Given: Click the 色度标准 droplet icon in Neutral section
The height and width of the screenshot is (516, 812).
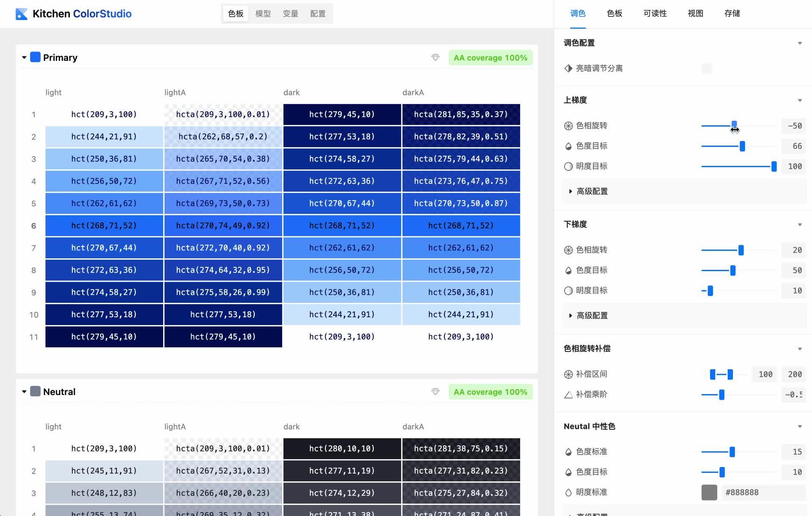Looking at the screenshot, I should (568, 451).
